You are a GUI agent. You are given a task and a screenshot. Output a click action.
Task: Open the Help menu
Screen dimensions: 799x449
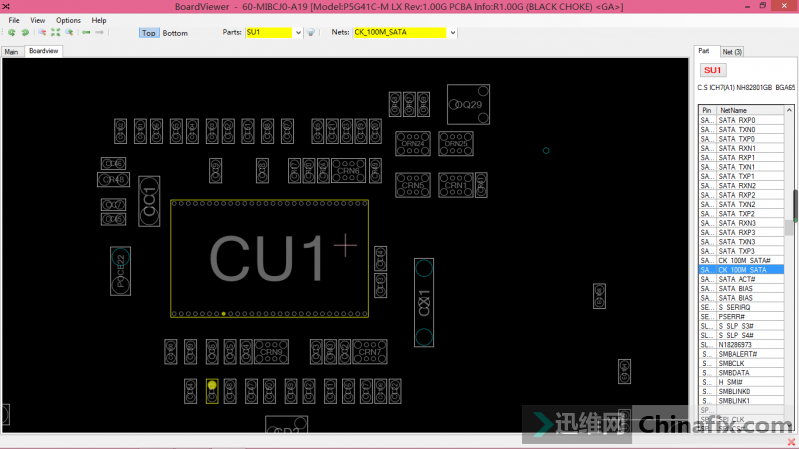tap(99, 20)
